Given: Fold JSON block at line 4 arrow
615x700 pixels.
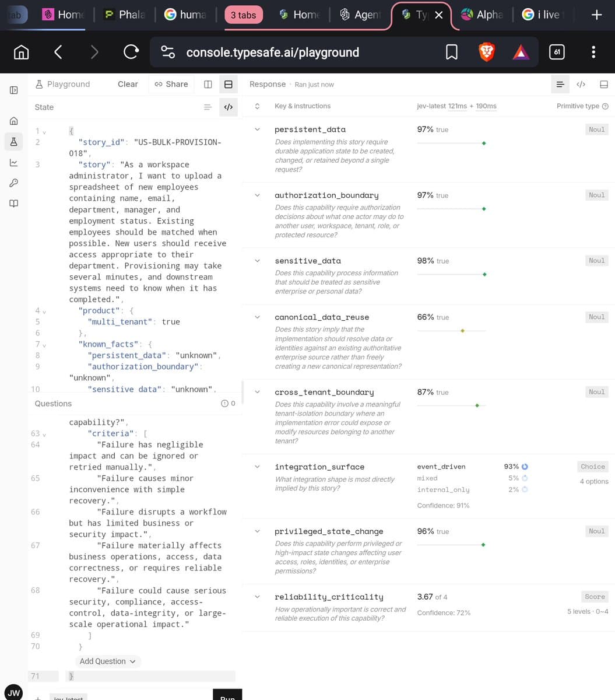Looking at the screenshot, I should click(x=44, y=311).
